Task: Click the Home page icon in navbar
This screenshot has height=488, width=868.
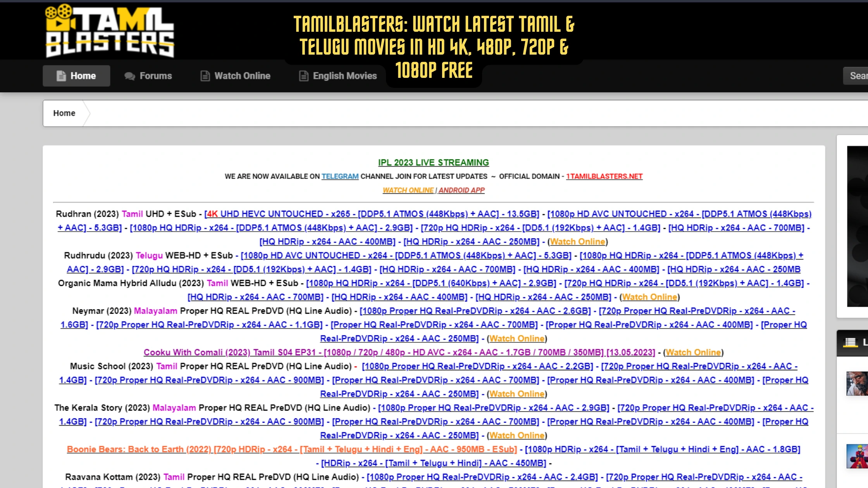Action: 61,76
